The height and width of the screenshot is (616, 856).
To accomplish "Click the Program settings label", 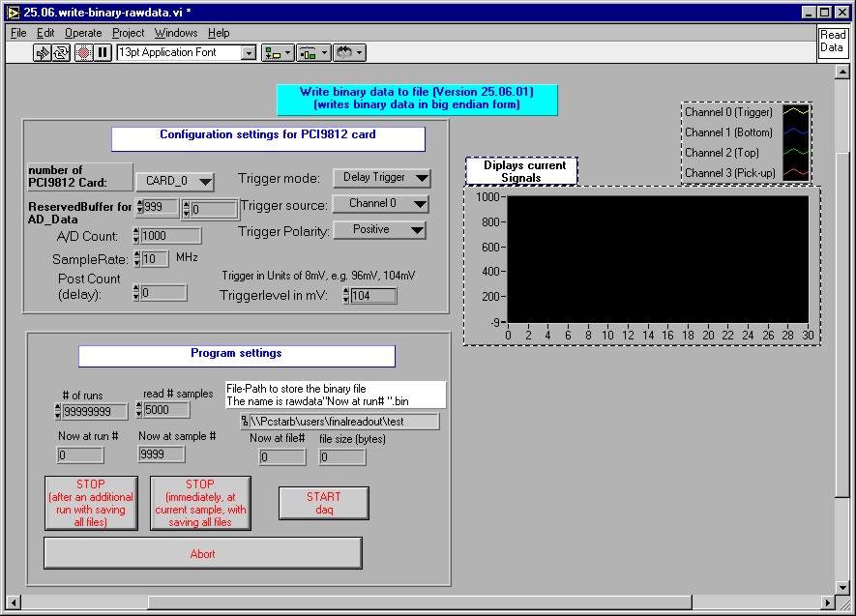I will pyautogui.click(x=236, y=356).
